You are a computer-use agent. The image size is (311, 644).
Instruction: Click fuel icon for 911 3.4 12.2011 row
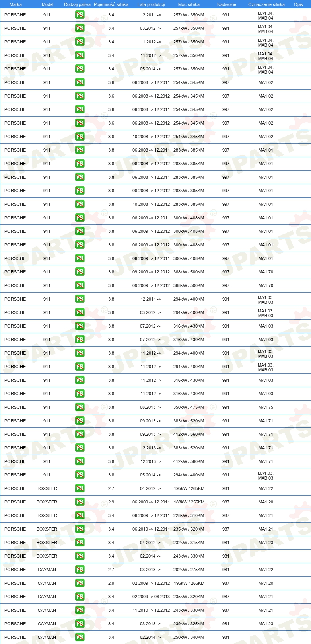point(80,15)
